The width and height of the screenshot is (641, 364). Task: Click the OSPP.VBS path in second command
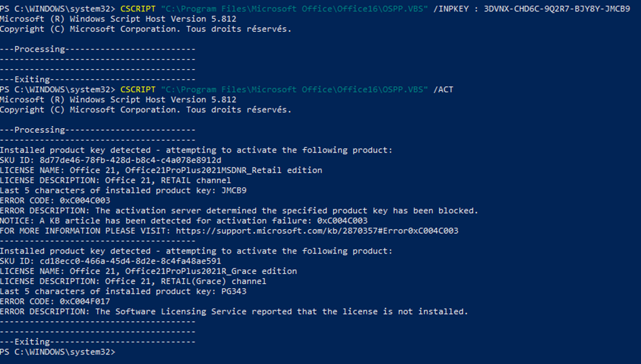(x=294, y=89)
